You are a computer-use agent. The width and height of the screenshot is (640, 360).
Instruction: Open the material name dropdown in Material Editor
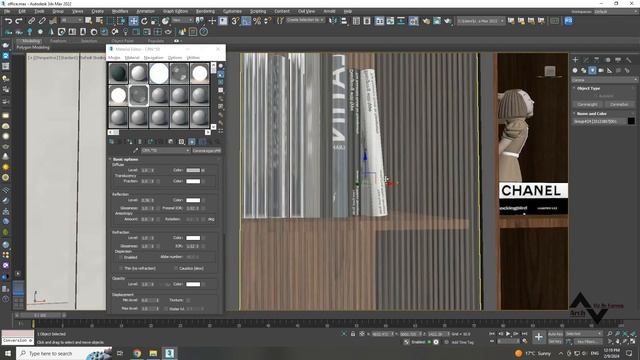[x=165, y=151]
